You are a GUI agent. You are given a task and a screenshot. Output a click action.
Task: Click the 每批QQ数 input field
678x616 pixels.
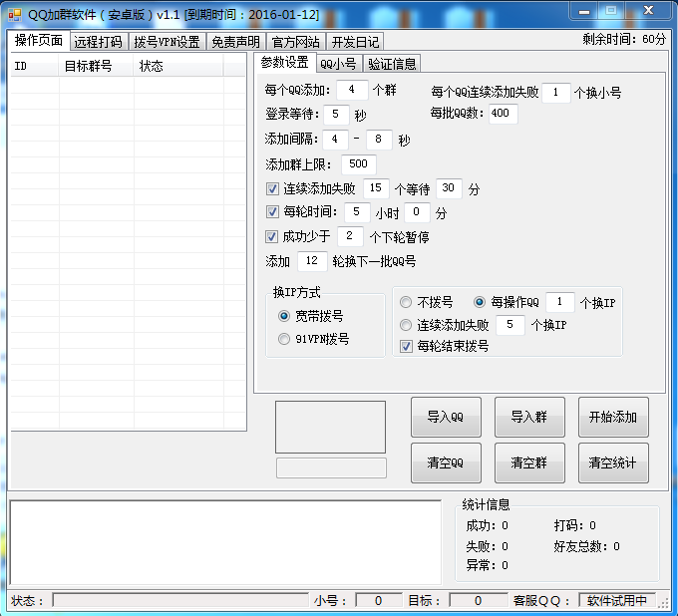point(500,114)
